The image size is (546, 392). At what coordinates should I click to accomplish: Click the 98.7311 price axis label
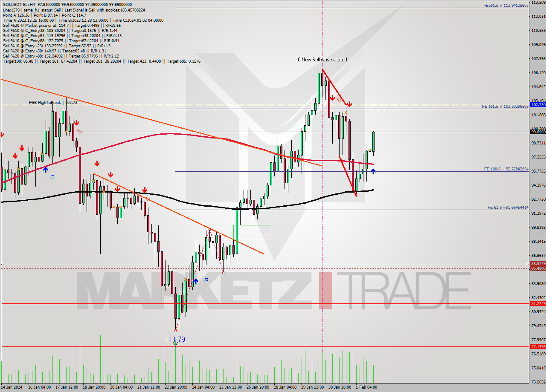click(x=538, y=143)
